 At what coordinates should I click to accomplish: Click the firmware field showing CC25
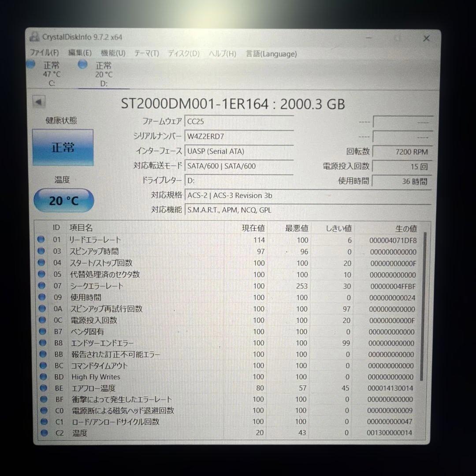(x=239, y=122)
